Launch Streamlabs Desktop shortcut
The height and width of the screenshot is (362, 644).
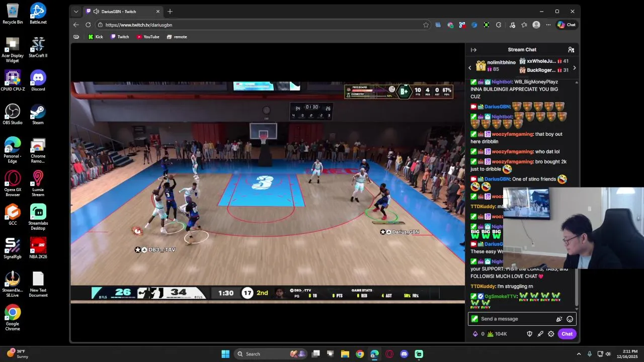[x=38, y=217]
